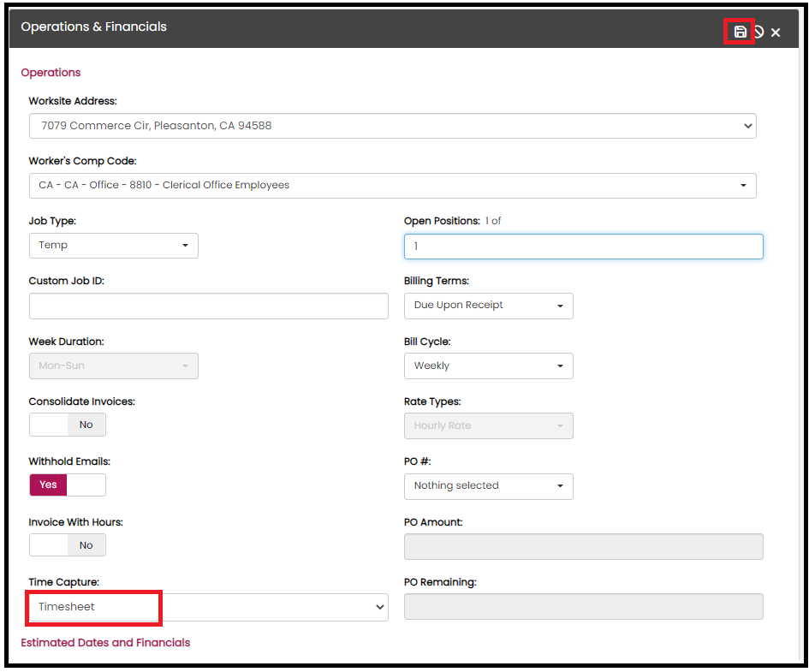Open the Worksite Address dropdown
The width and height of the screenshot is (809, 672).
coord(392,126)
